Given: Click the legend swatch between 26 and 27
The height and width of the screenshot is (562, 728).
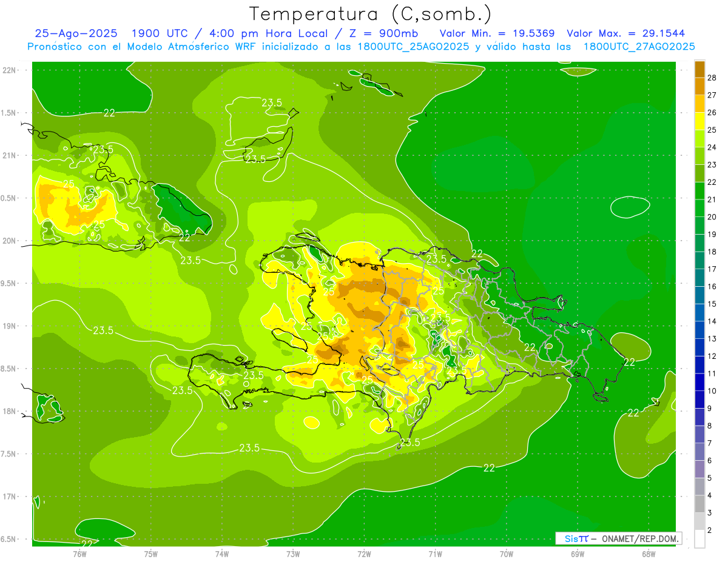Looking at the screenshot, I should pos(700,104).
